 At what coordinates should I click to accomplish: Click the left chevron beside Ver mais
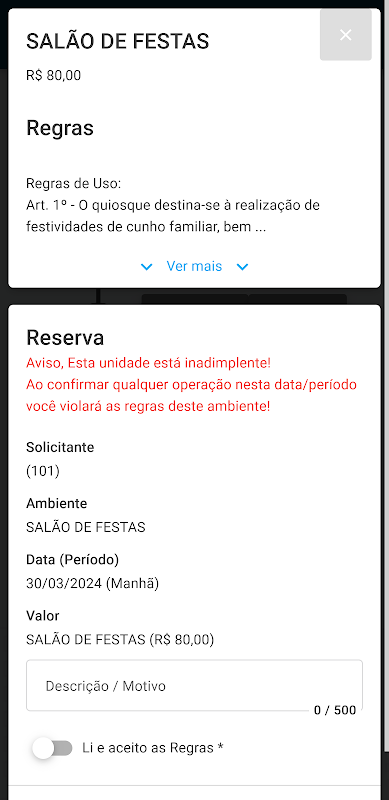(147, 267)
